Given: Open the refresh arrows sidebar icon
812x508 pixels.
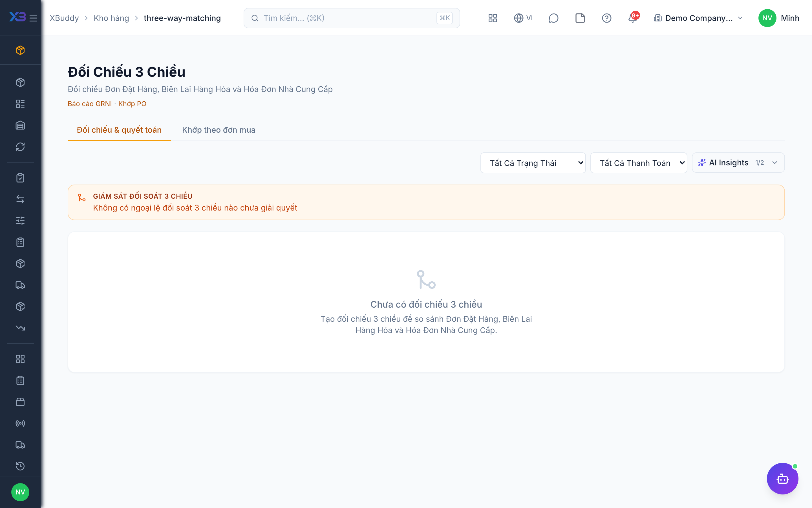Looking at the screenshot, I should coord(20,147).
